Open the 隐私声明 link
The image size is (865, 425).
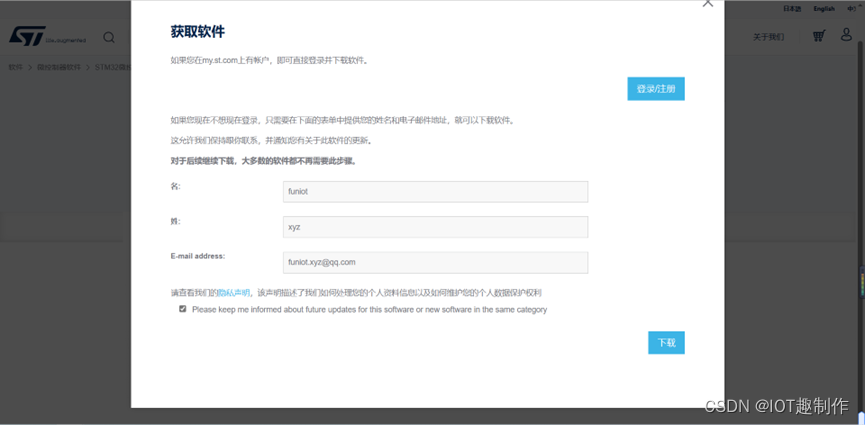(234, 293)
